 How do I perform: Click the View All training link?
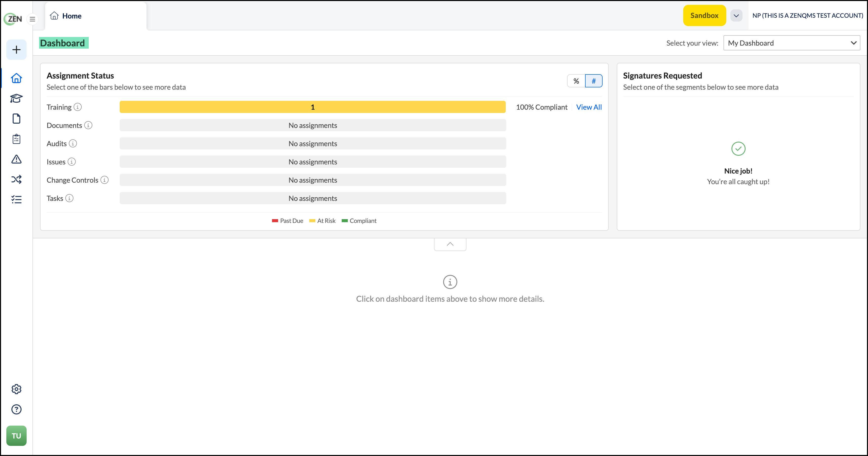589,107
